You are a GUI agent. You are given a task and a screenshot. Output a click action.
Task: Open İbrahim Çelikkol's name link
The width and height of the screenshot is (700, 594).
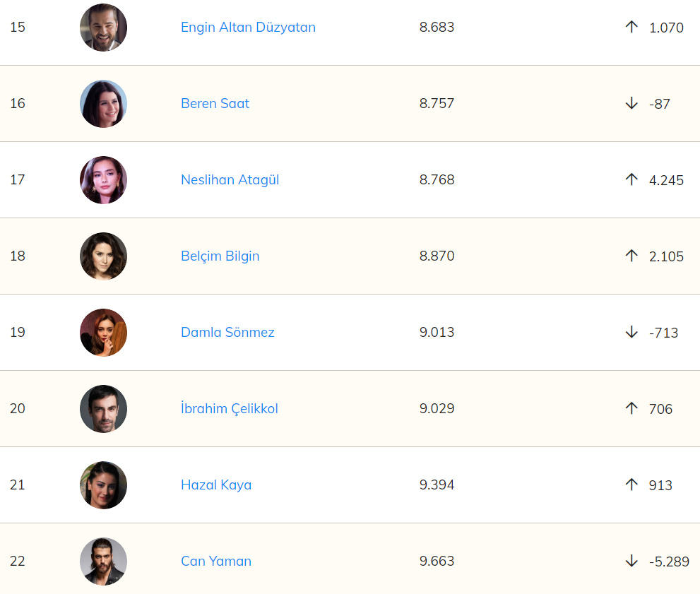[x=229, y=409]
